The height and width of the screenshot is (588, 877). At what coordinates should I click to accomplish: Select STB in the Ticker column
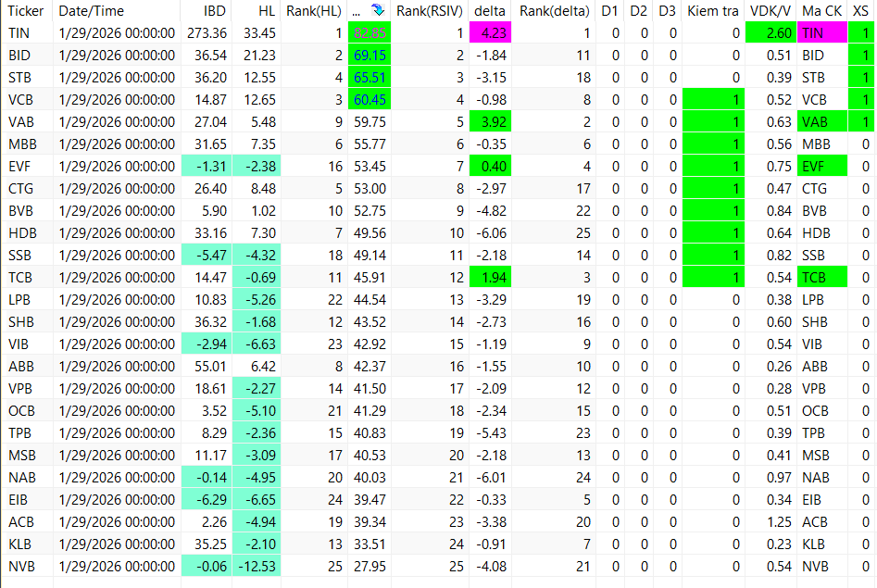pyautogui.click(x=19, y=78)
